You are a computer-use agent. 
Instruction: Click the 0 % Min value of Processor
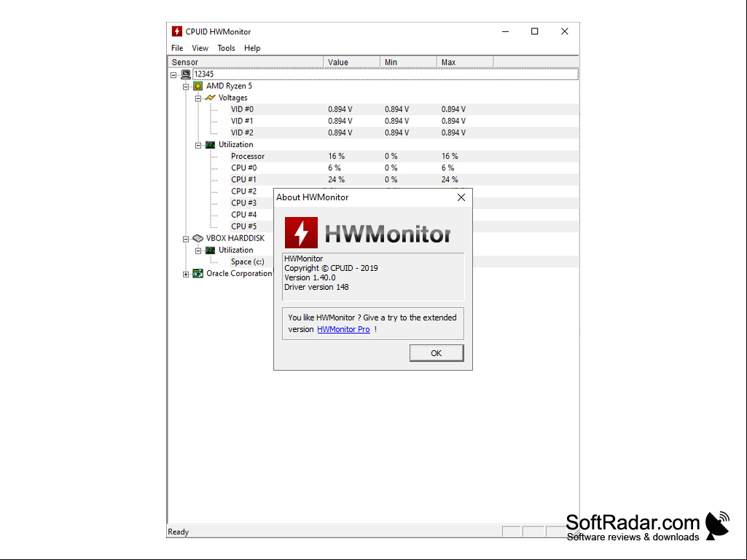click(x=391, y=156)
